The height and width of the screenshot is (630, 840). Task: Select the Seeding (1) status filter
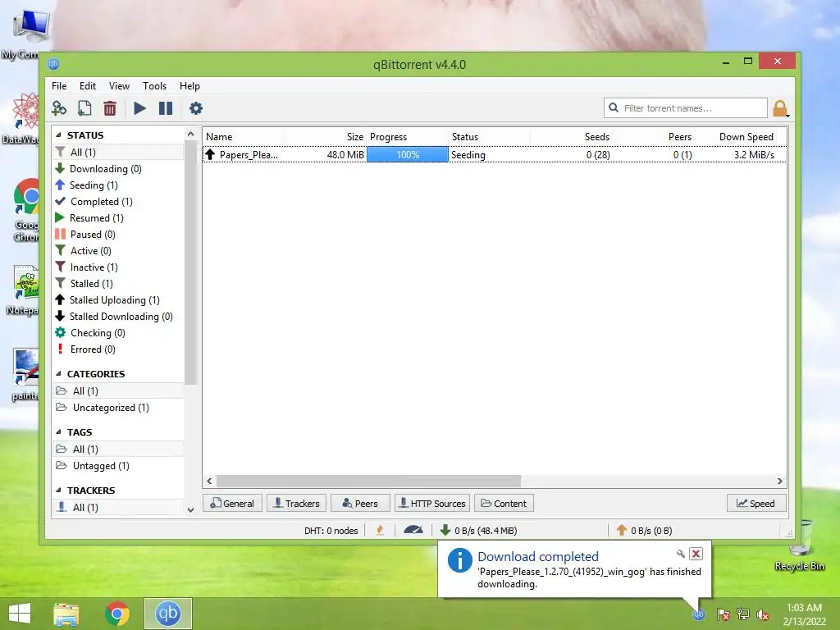(x=118, y=185)
